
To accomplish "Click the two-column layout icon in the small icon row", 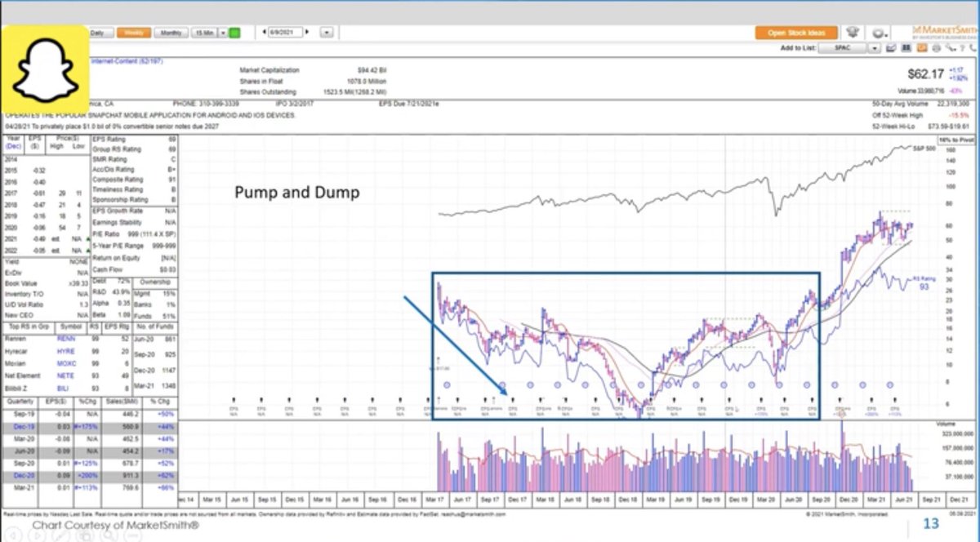I will click(906, 48).
